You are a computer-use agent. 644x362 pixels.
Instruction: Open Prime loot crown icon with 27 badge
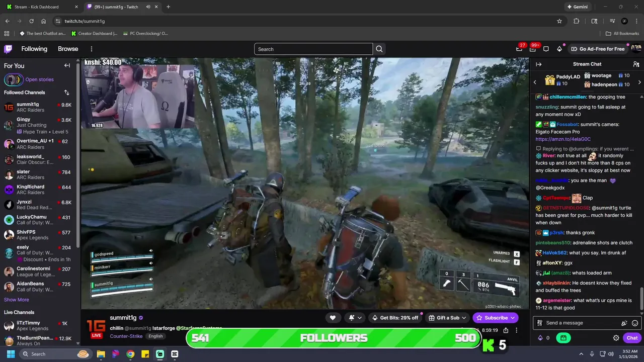click(x=519, y=49)
